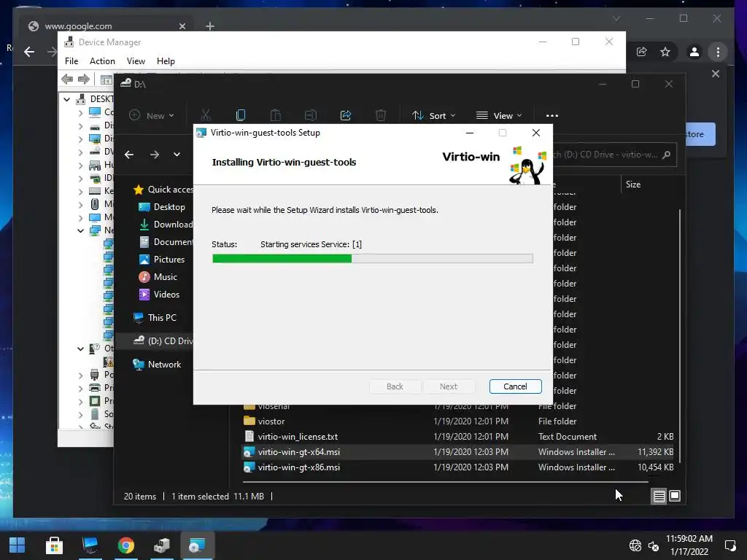The width and height of the screenshot is (747, 560).
Task: Open Music in Explorer sidebar
Action: pos(158,277)
